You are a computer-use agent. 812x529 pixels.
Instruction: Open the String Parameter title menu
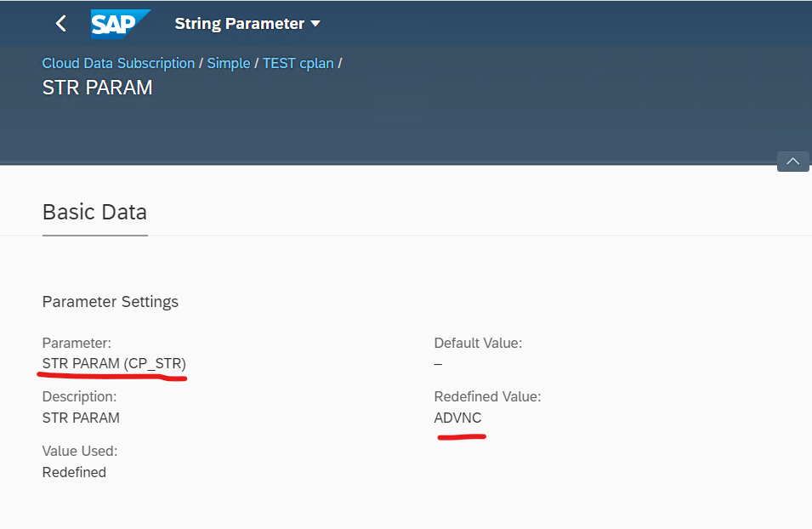(239, 24)
